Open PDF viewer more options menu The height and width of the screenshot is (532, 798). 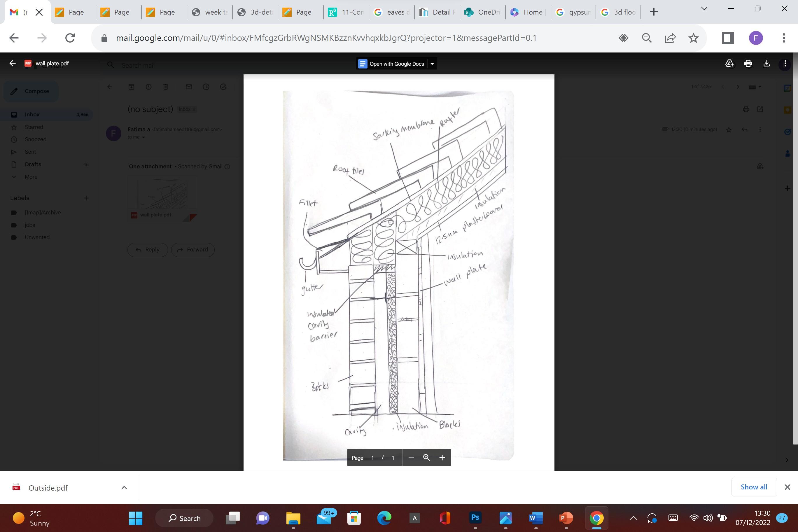pyautogui.click(x=785, y=64)
